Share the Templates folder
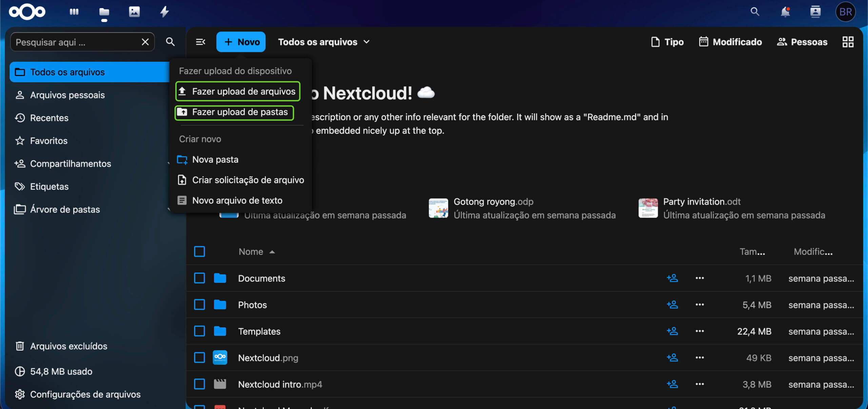This screenshot has height=409, width=868. pyautogui.click(x=672, y=331)
